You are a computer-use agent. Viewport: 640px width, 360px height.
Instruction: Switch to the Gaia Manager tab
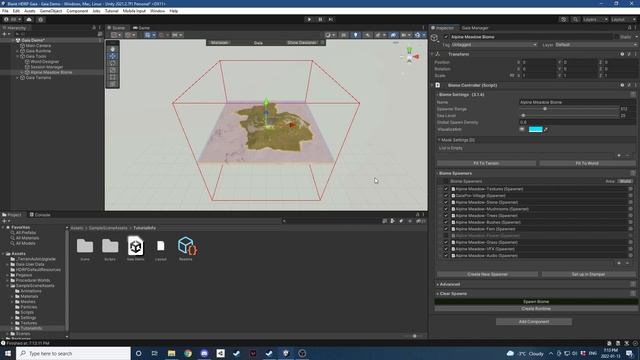[475, 28]
